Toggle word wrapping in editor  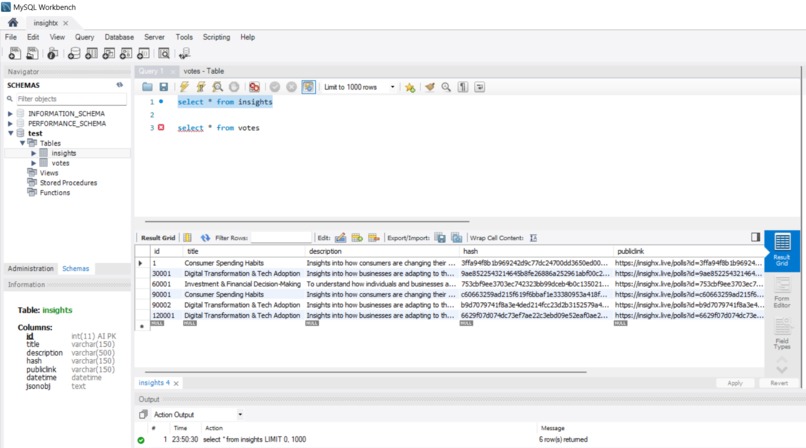click(480, 87)
